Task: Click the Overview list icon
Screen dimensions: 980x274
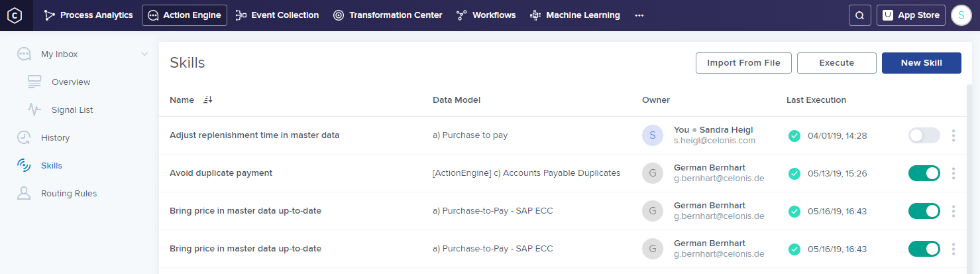Action: [x=34, y=82]
